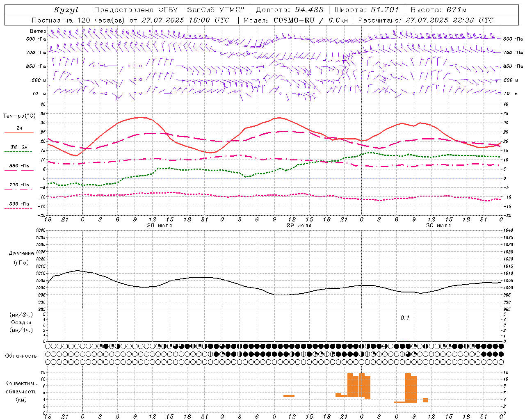Click the Ветер panel label
This screenshot has height=420, width=525.
[x=38, y=31]
